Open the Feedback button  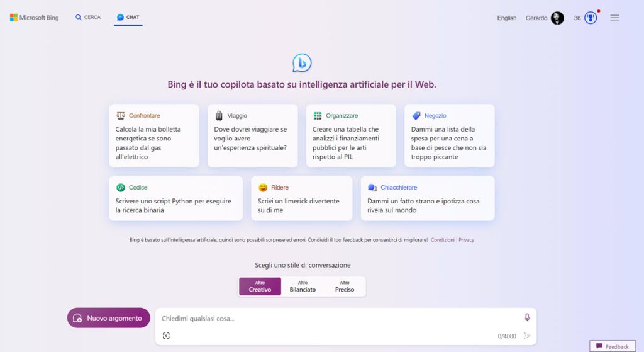[613, 346]
